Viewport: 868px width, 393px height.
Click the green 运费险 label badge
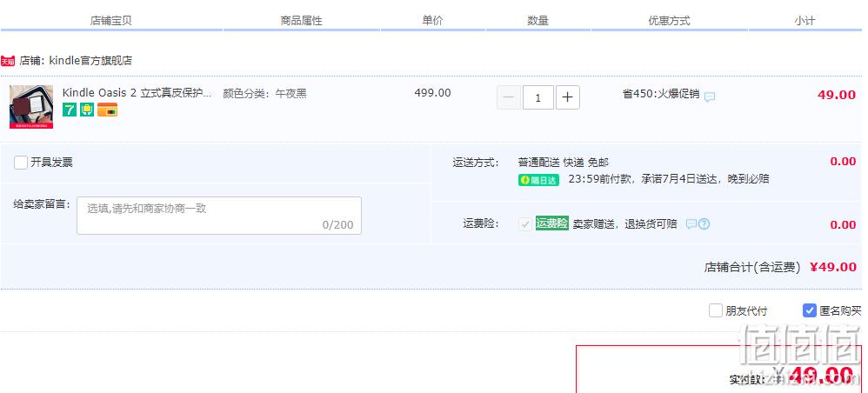(x=552, y=223)
